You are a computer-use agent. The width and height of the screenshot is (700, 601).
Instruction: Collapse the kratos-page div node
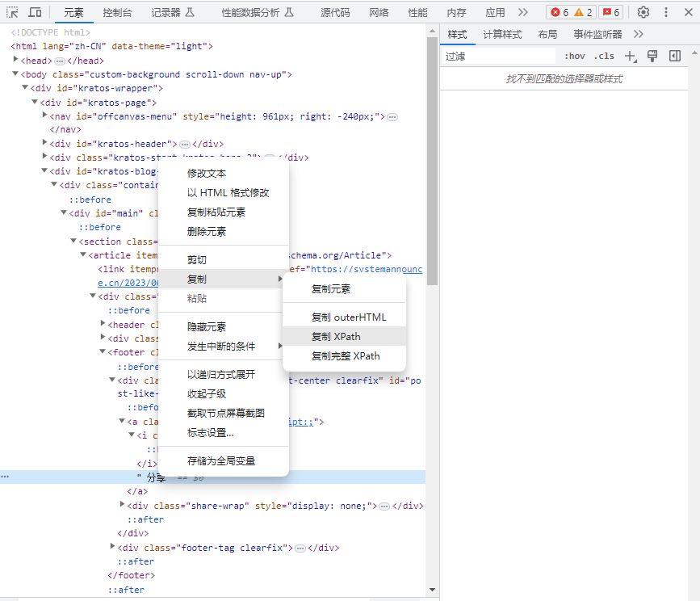[x=35, y=102]
